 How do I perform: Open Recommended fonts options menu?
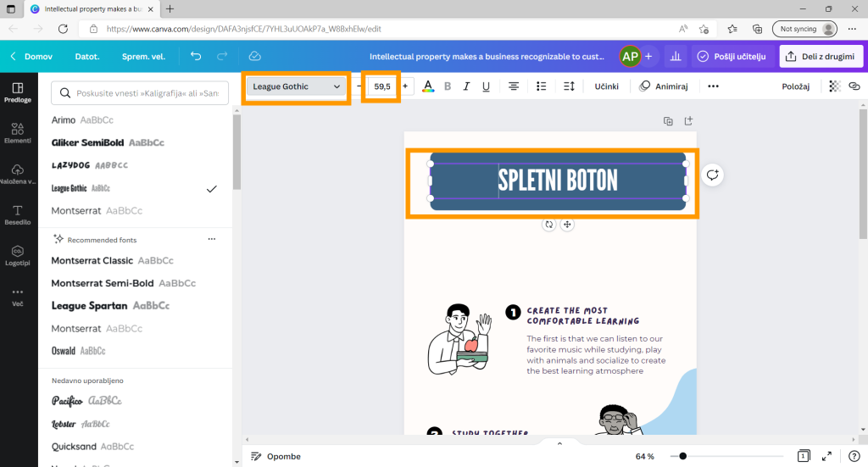point(211,239)
